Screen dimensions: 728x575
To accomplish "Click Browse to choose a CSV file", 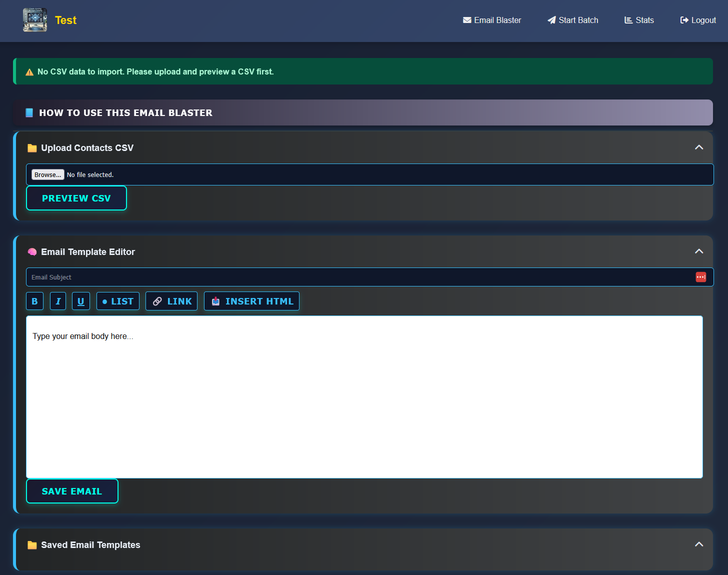I will 47,174.
